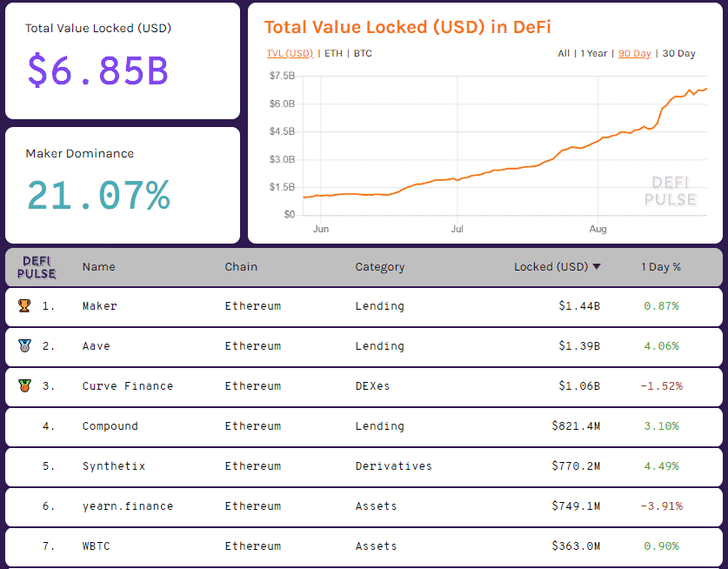Click the DeFi Pulse logo in table header
The width and height of the screenshot is (728, 569).
coord(37,267)
